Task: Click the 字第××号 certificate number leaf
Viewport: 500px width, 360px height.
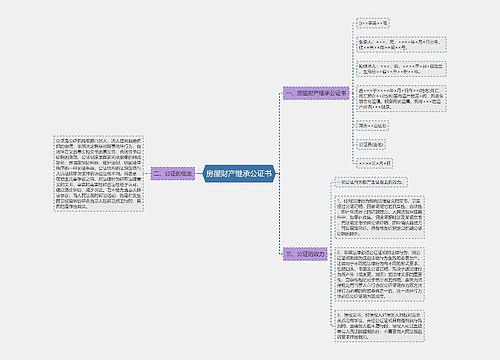Action: click(373, 24)
